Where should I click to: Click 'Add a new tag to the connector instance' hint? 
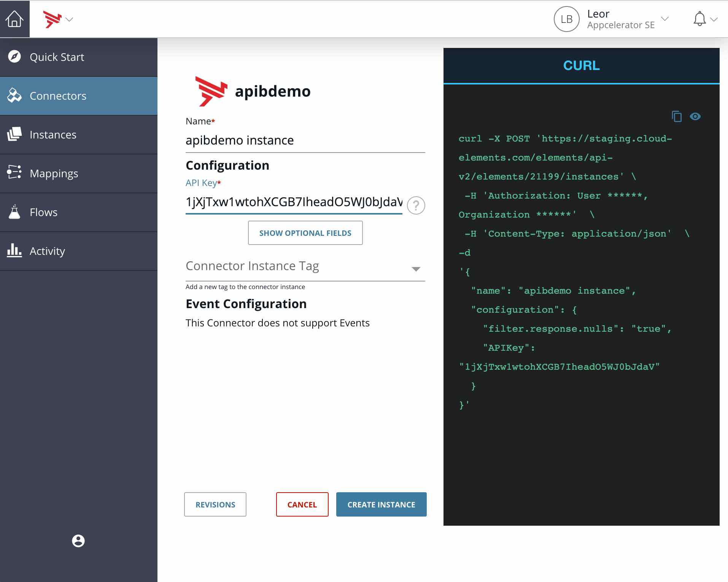(x=245, y=287)
